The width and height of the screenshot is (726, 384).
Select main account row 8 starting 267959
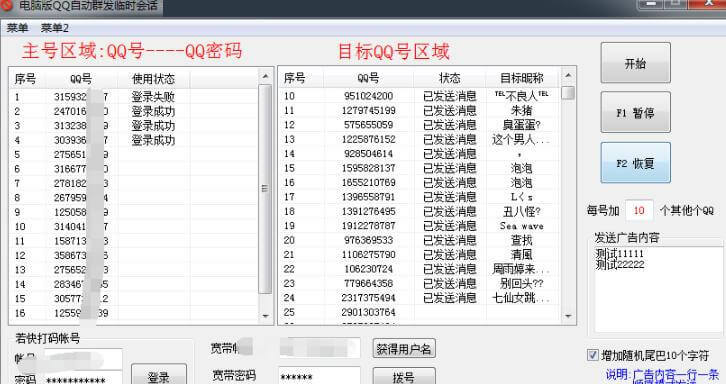[134, 198]
